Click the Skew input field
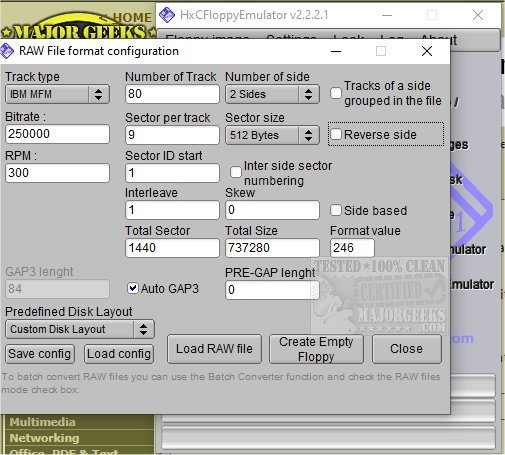505x455 pixels. click(x=272, y=210)
